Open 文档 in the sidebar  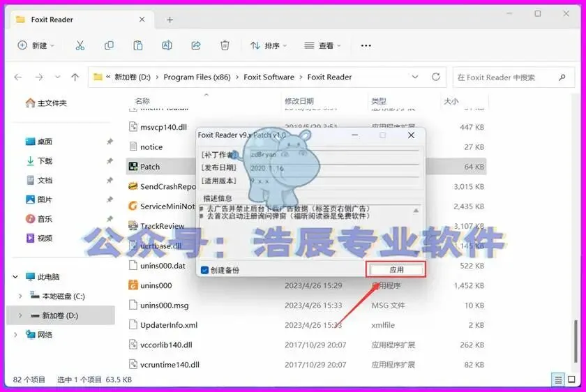(39, 181)
